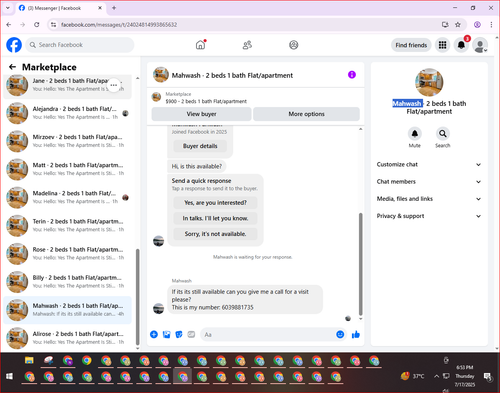500x393 pixels.
Task: Open the Madelina conversation
Action: (67, 197)
